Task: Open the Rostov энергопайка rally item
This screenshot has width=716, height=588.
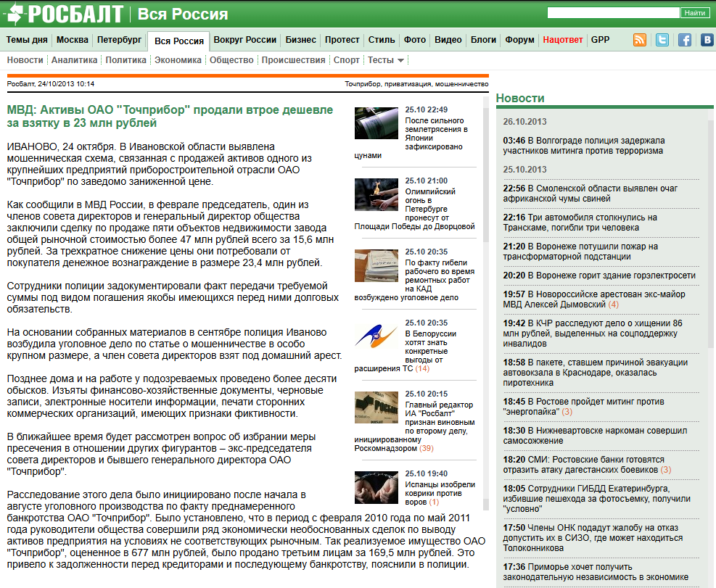Action: coord(583,406)
